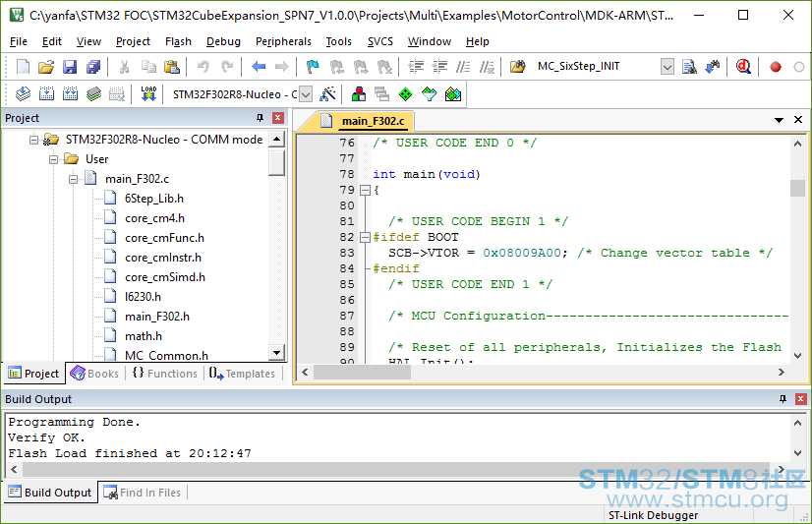The image size is (812, 524).
Task: Click the editor horizontal scrollbar thumb
Action: (x=362, y=372)
